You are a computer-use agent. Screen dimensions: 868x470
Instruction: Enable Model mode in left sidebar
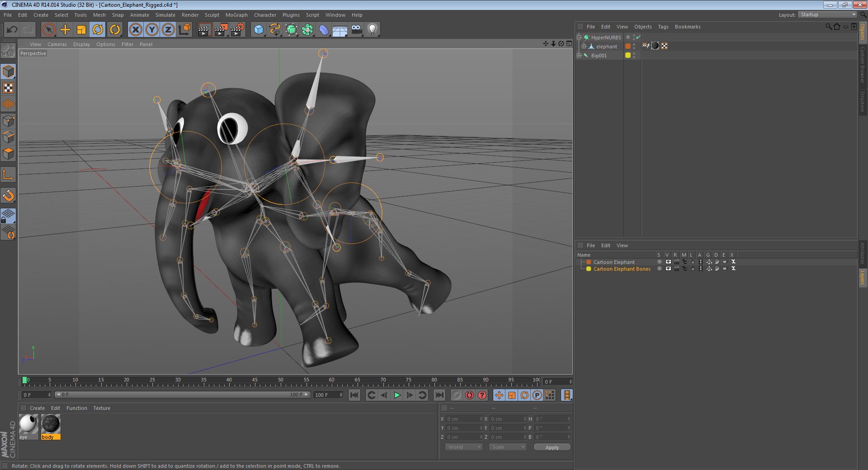tap(9, 71)
